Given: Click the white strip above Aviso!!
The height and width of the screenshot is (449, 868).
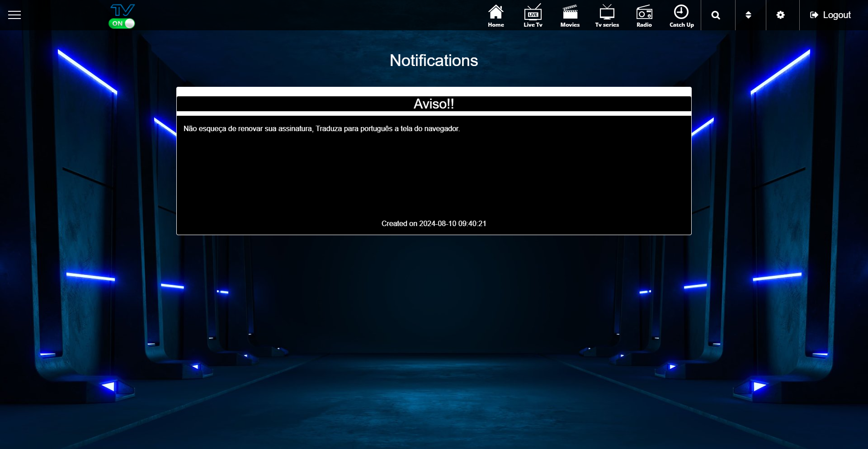Looking at the screenshot, I should point(434,91).
